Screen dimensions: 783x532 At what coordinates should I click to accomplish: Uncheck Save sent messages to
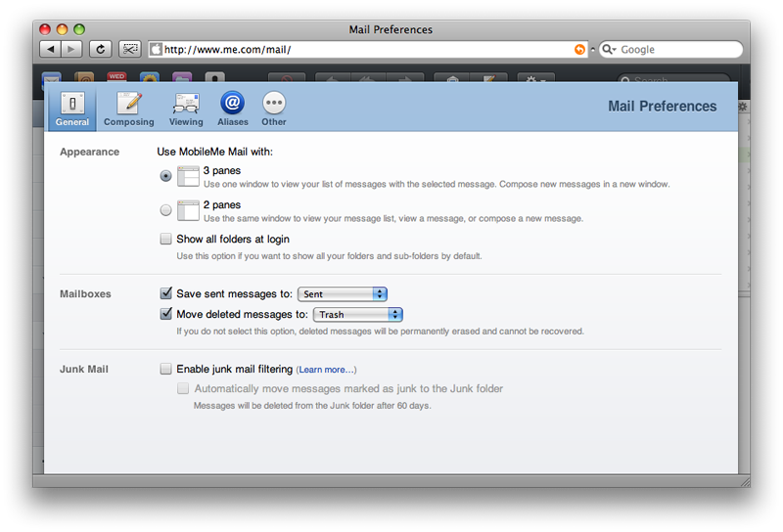165,293
